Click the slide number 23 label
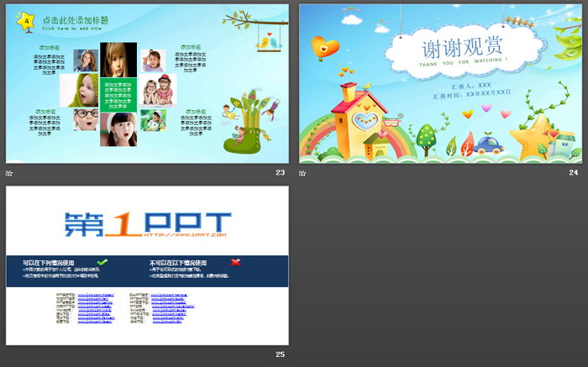Viewport: 588px width, 367px height. click(281, 172)
